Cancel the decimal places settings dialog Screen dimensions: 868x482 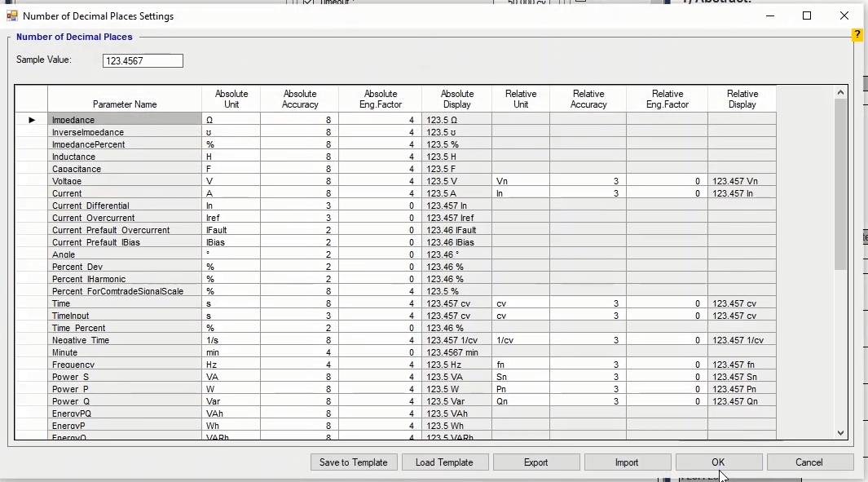(x=809, y=462)
